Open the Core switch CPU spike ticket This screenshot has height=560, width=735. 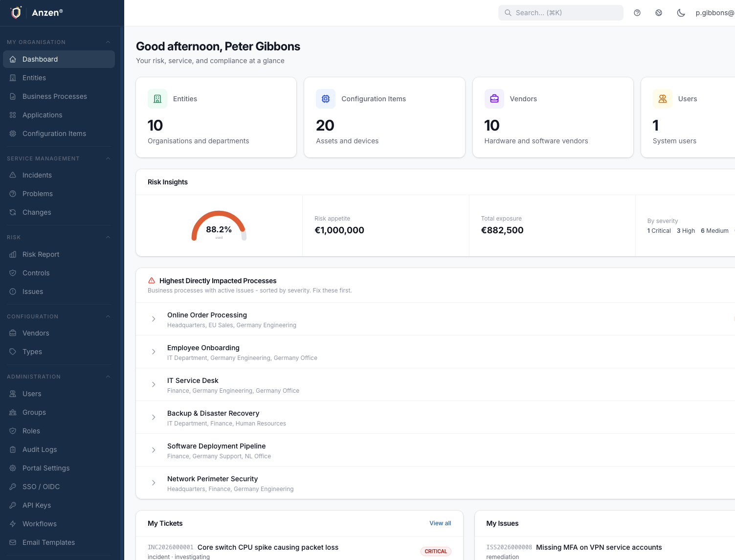coord(267,547)
